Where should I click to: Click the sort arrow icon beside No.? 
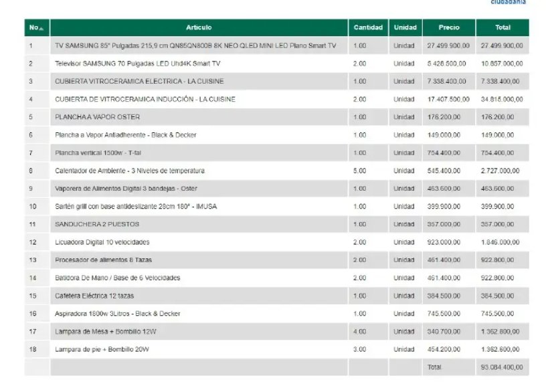(x=41, y=29)
